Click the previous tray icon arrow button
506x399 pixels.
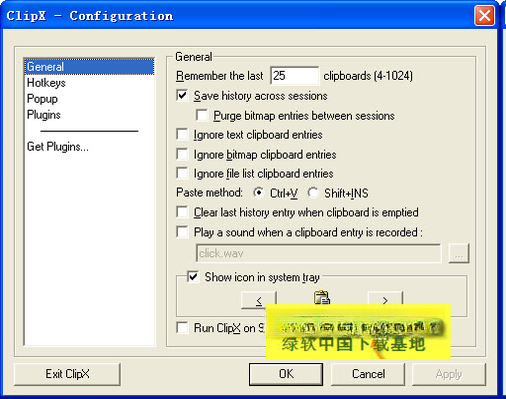click(x=259, y=300)
